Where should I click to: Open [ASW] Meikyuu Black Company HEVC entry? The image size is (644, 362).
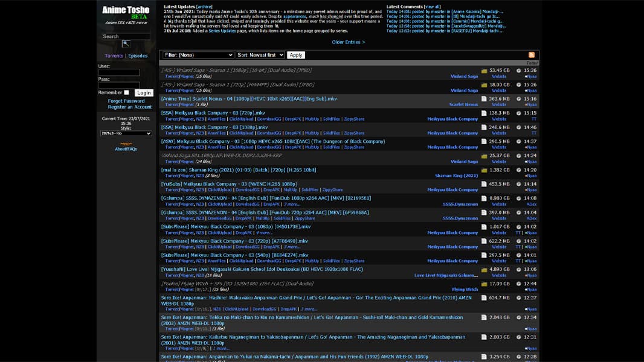tap(273, 141)
